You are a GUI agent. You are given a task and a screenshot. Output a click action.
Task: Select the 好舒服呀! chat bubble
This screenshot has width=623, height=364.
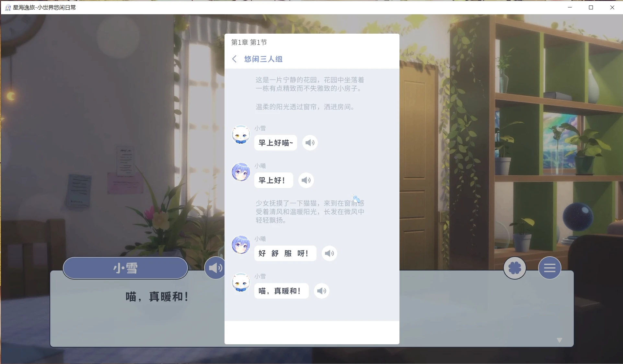285,253
